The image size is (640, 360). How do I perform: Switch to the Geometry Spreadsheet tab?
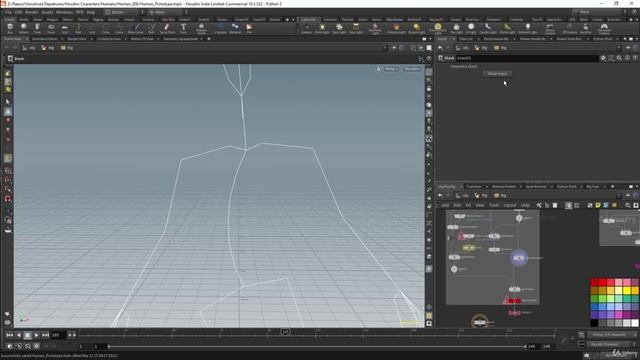pos(180,39)
